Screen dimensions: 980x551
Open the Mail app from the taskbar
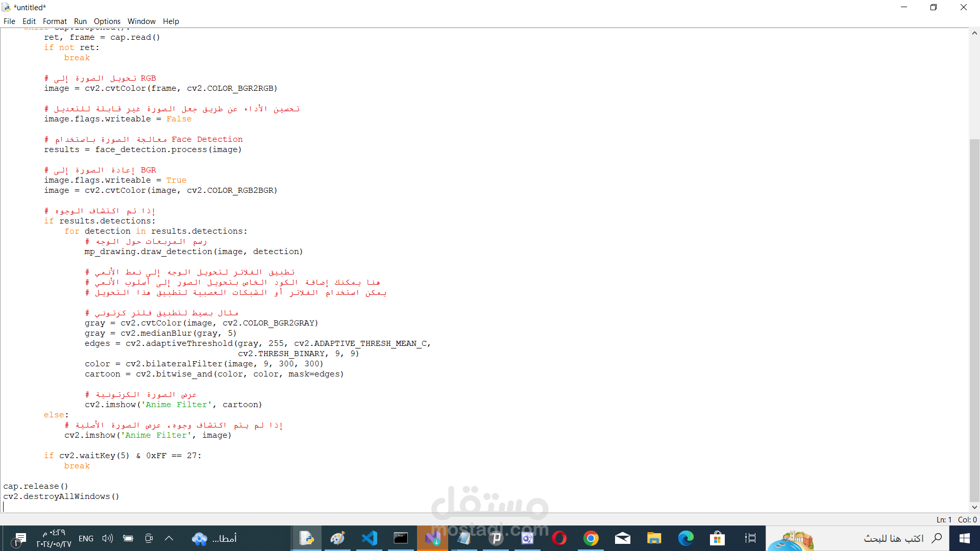pos(623,538)
